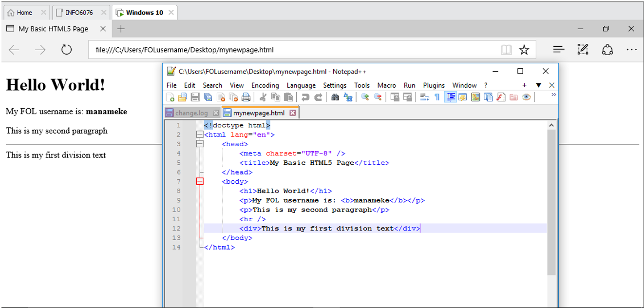Open the Encoding menu

(265, 85)
